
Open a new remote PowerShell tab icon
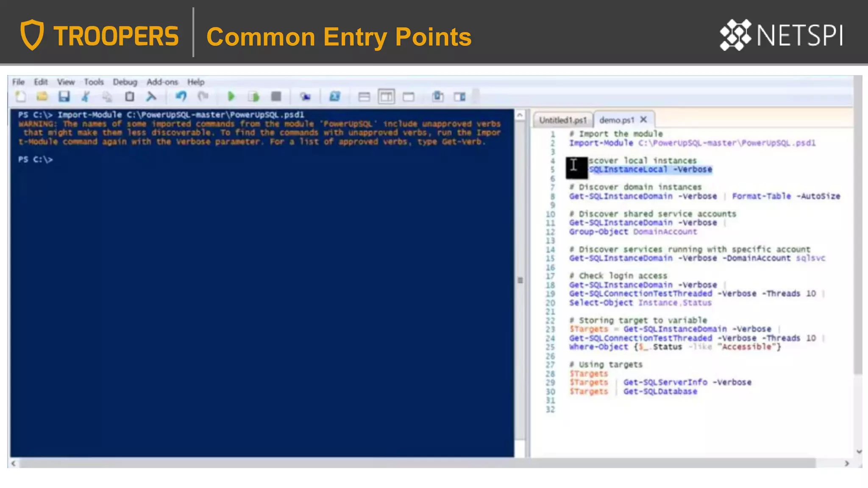click(x=305, y=97)
